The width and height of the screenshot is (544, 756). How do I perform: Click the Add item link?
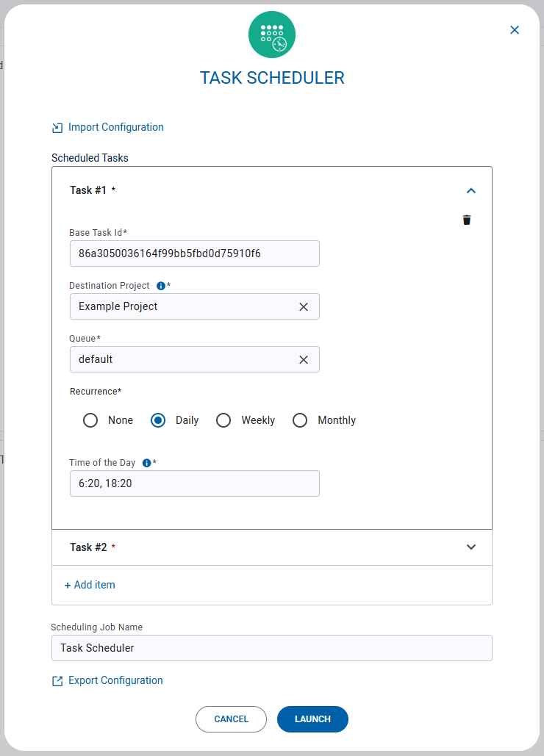pos(90,584)
